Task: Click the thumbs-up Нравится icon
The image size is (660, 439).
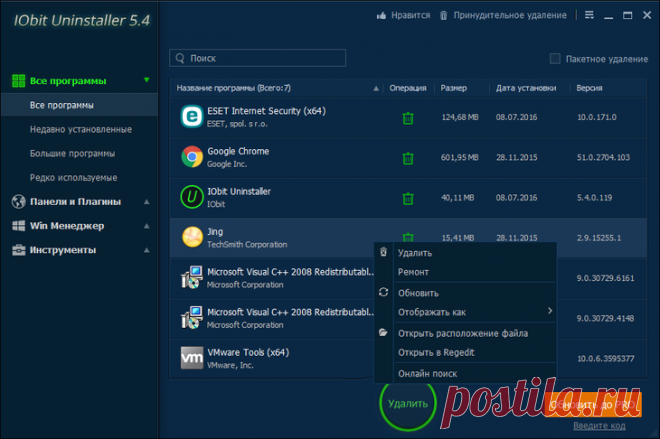Action: pyautogui.click(x=381, y=16)
